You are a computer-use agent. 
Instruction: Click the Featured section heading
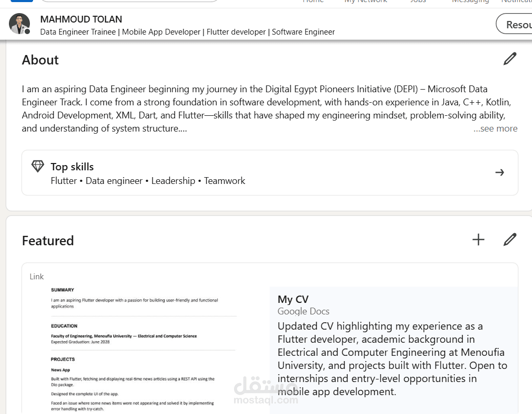coord(48,241)
